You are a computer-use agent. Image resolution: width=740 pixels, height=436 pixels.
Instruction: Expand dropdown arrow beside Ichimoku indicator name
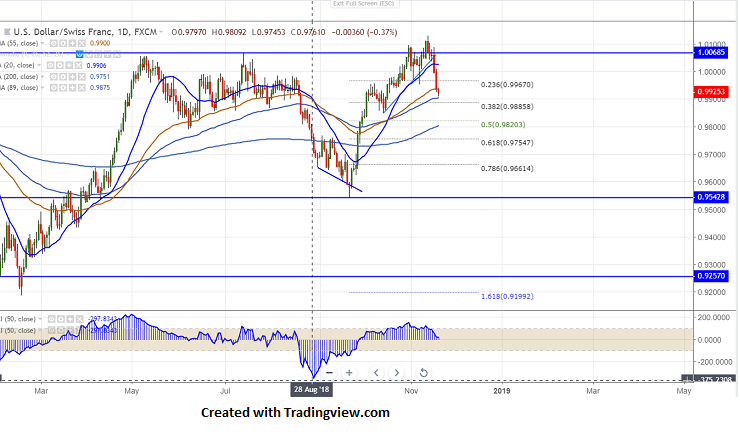click(x=68, y=54)
